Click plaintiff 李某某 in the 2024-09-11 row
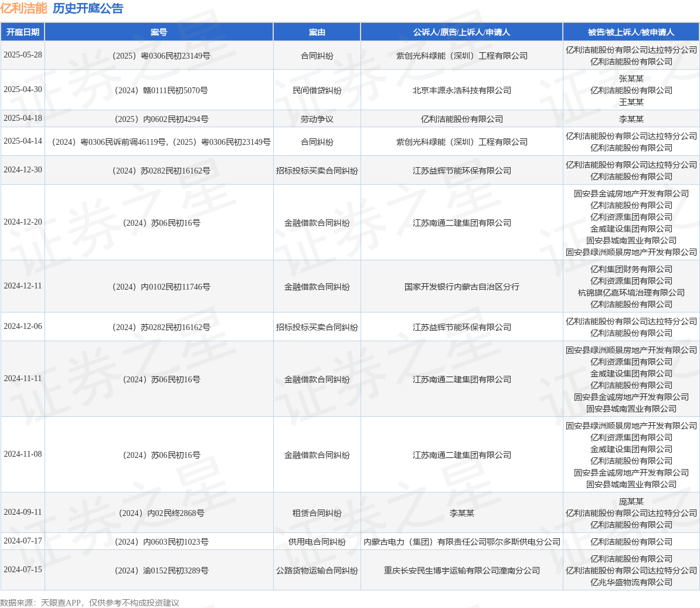The height and width of the screenshot is (608, 700). pyautogui.click(x=461, y=513)
